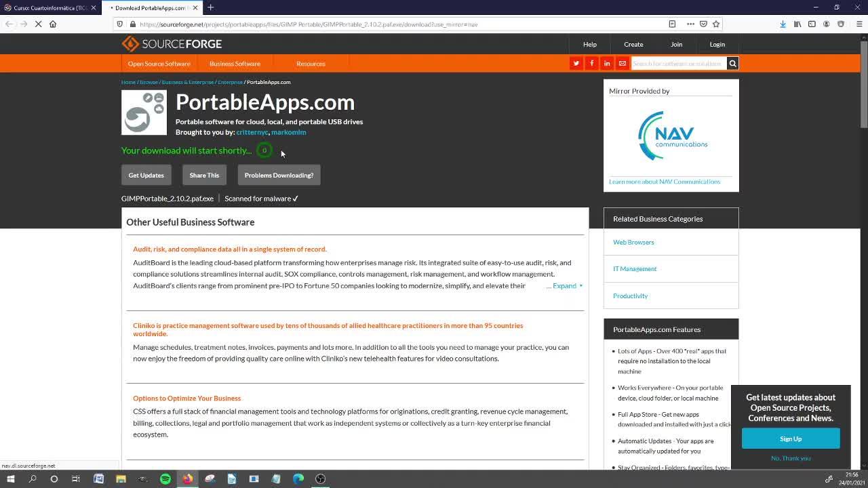Click the PortableApps.com project logo
The height and width of the screenshot is (488, 868).
pos(144,113)
